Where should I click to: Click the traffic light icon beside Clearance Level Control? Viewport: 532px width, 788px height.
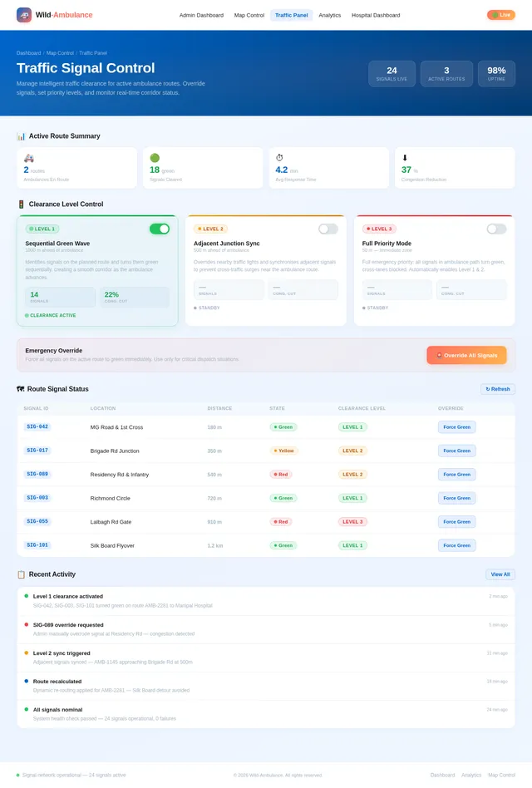pos(21,204)
